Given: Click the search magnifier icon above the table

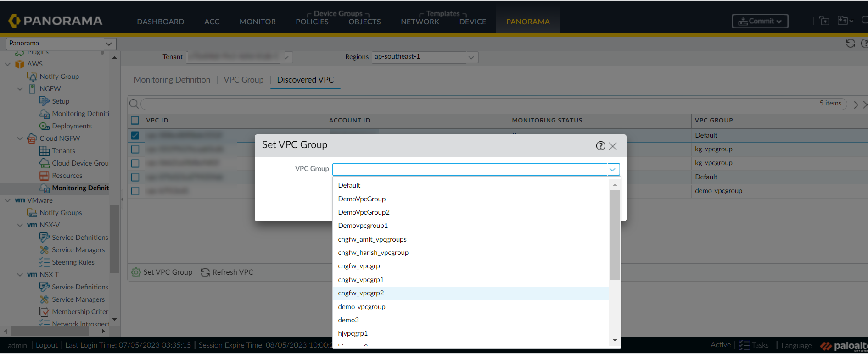Looking at the screenshot, I should point(134,104).
